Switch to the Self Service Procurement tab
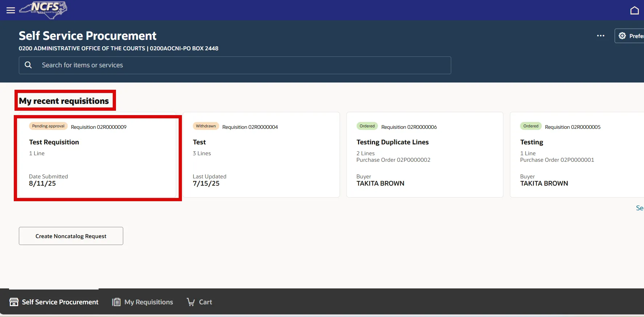 coord(54,302)
